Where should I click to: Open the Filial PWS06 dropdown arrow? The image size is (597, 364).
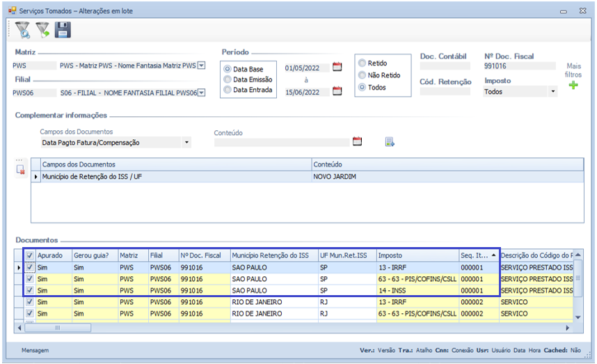[x=201, y=93]
